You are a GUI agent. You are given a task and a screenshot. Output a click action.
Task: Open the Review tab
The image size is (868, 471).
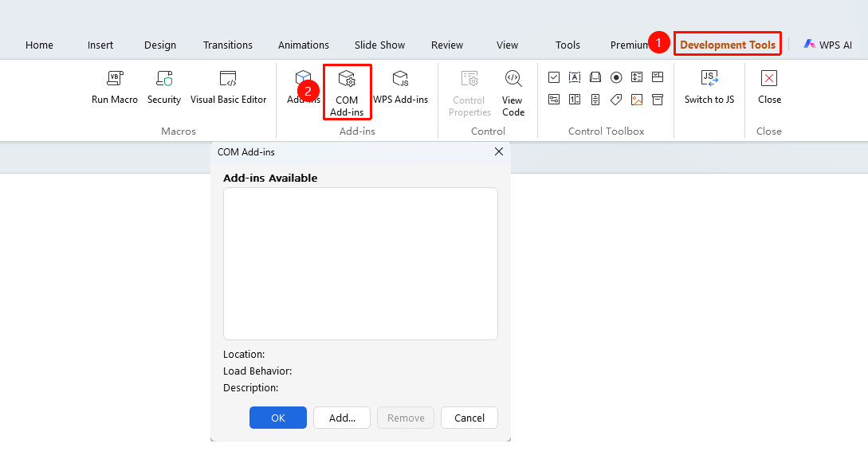(447, 45)
